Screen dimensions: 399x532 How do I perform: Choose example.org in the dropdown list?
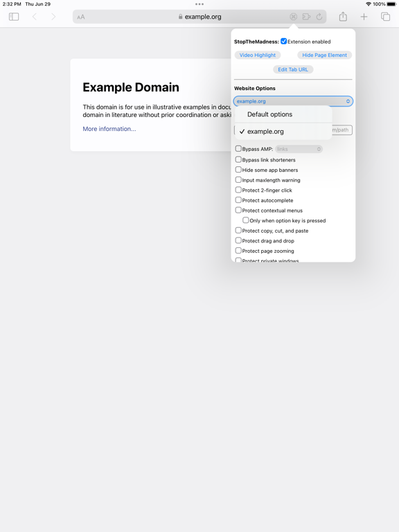[283, 132]
